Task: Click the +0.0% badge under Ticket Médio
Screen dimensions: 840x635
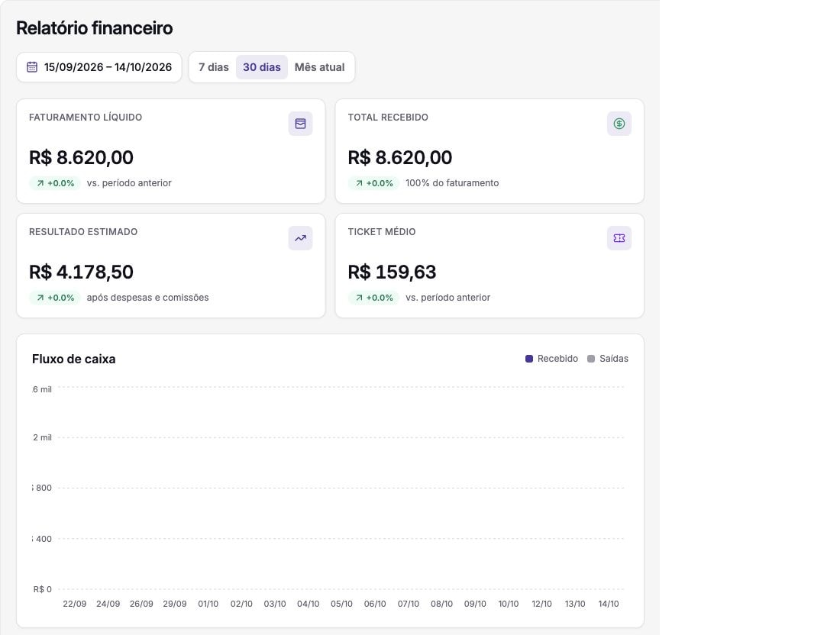Action: click(x=373, y=298)
